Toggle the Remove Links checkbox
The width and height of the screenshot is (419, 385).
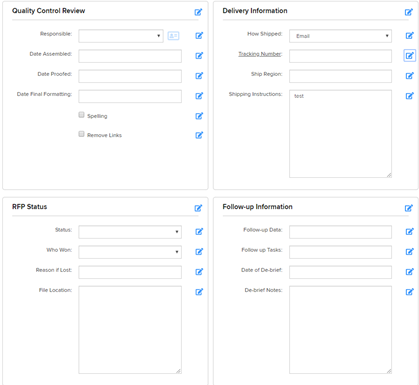click(x=81, y=134)
